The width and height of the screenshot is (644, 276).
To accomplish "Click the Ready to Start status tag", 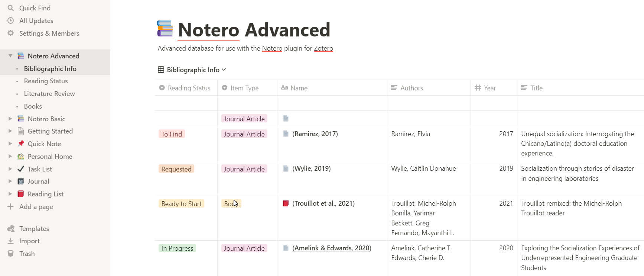I will (x=181, y=203).
